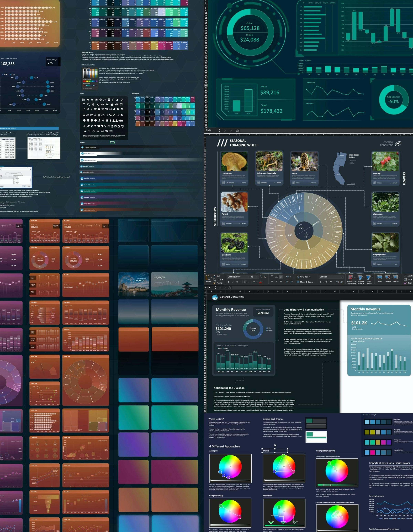Viewport: 413px width, 532px height.
Task: Click the AO29 name box stepper arrows
Action: [215, 288]
